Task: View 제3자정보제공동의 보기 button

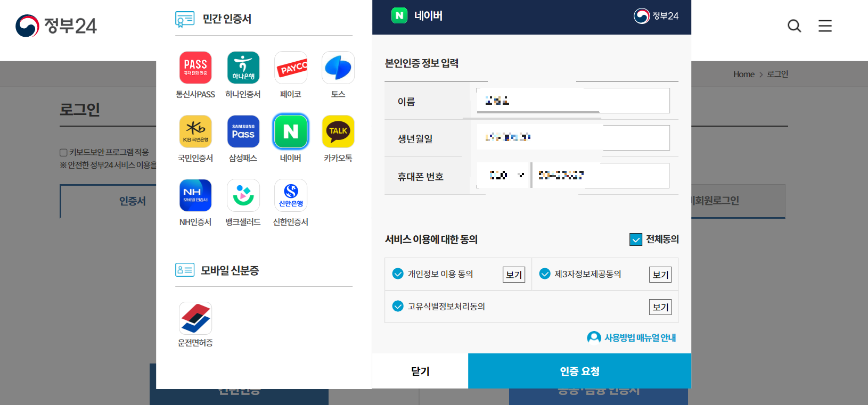Action: (660, 275)
